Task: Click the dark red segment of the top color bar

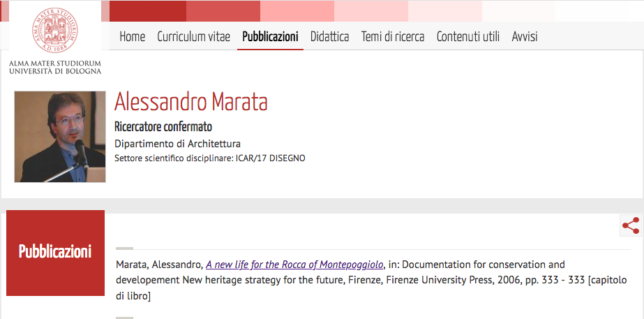Action: 148,10
